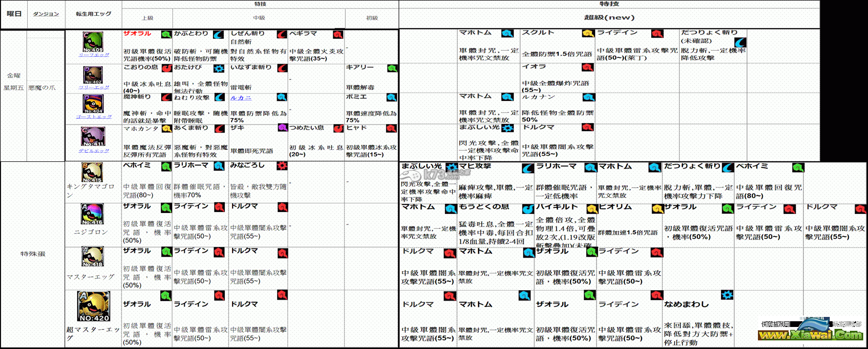
Task: Click the red icon next to あくま斬り
Action: click(x=219, y=128)
